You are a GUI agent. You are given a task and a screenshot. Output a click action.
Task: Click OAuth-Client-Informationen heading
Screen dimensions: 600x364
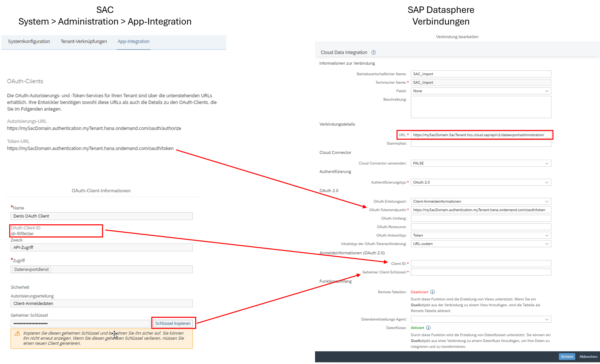[x=101, y=191]
